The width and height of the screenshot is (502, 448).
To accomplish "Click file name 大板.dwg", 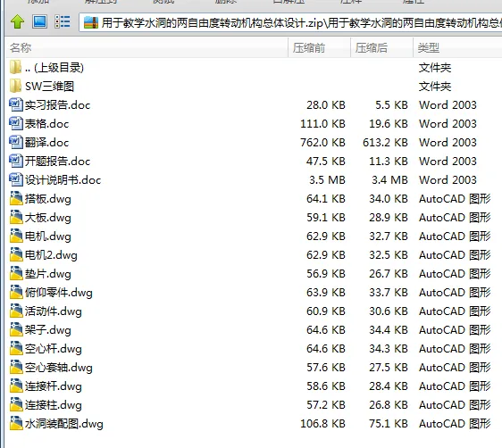I will (48, 218).
